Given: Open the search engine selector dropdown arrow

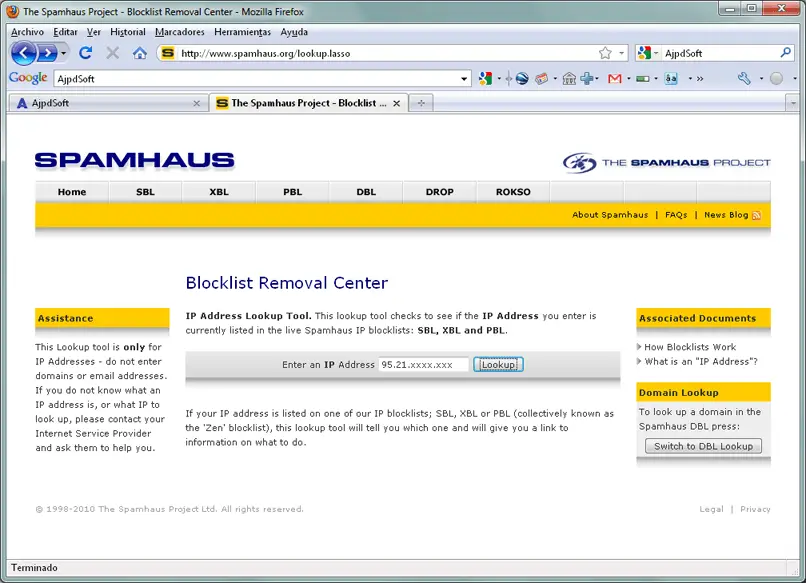Looking at the screenshot, I should (656, 53).
